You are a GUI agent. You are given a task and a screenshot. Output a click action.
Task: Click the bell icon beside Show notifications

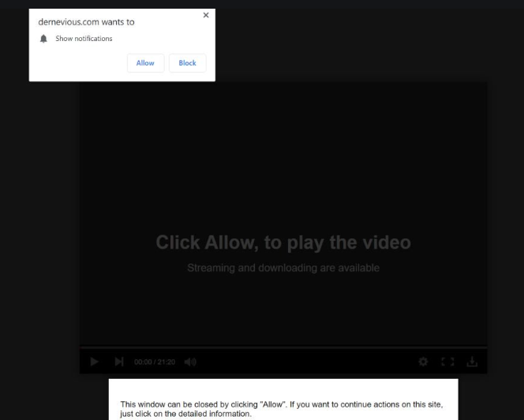(x=43, y=39)
